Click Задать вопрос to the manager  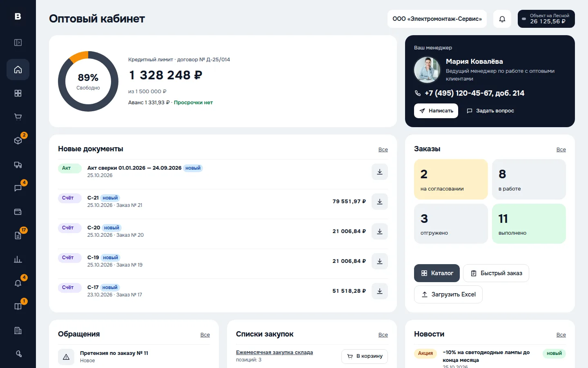click(x=490, y=111)
